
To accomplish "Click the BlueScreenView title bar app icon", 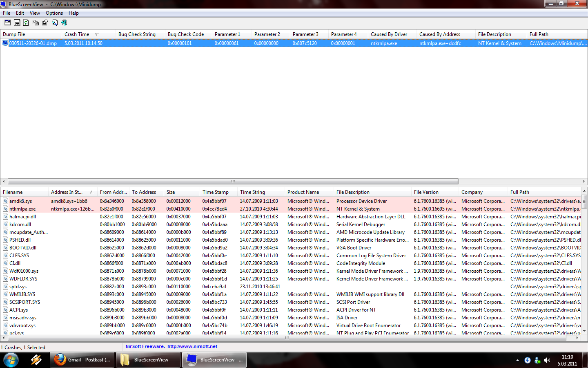I will click(x=4, y=4).
